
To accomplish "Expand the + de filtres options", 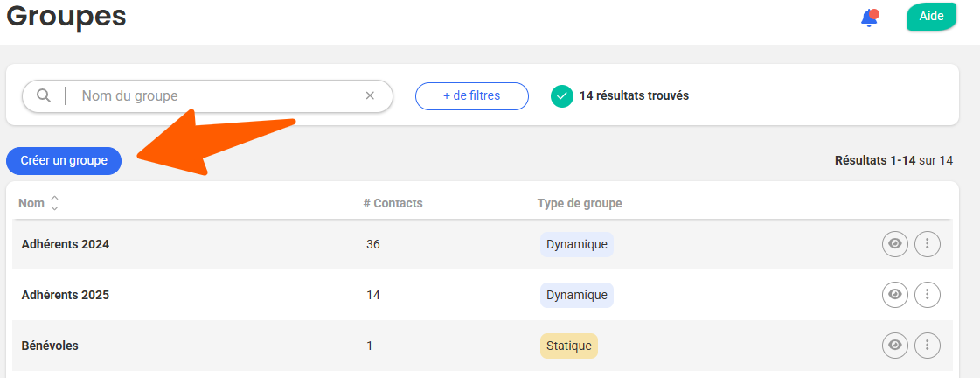I will [x=471, y=95].
